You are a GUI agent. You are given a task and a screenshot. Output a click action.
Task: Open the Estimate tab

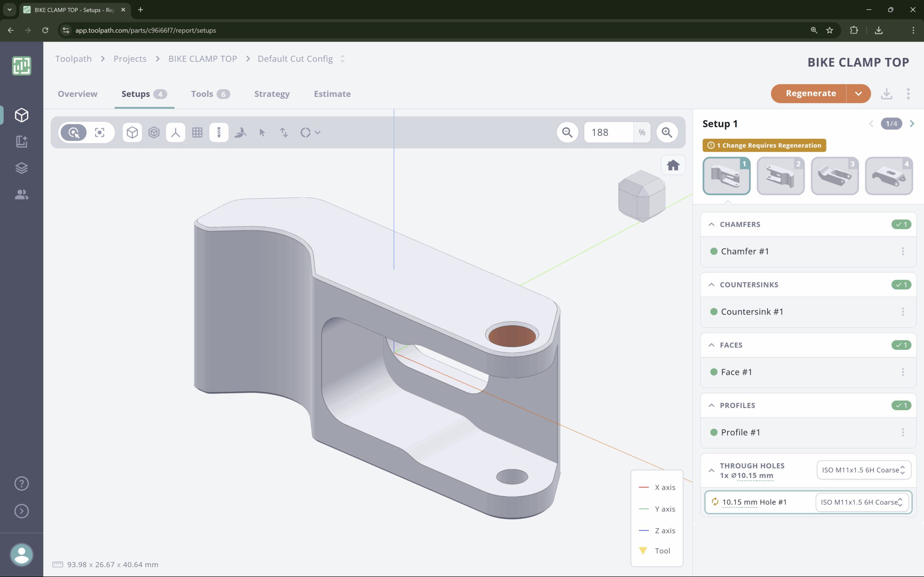click(x=332, y=94)
